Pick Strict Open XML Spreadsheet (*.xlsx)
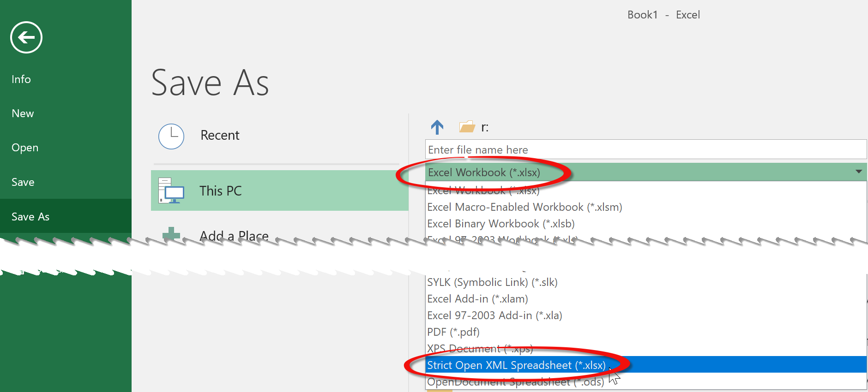Viewport: 868px width, 392px height. click(516, 365)
